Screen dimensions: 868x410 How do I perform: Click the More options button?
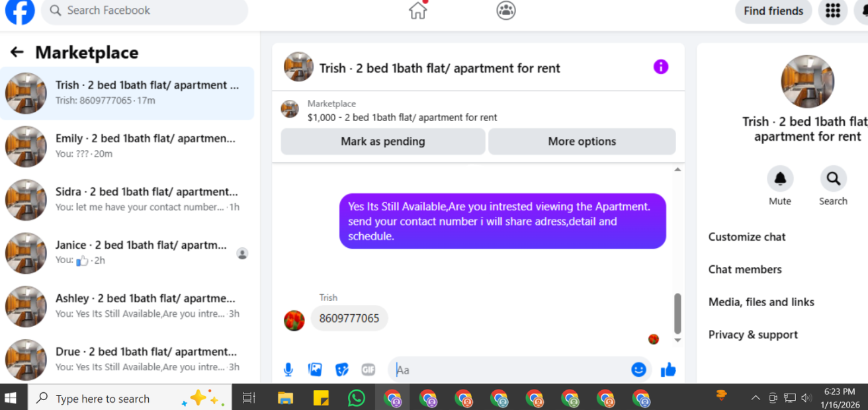point(582,142)
